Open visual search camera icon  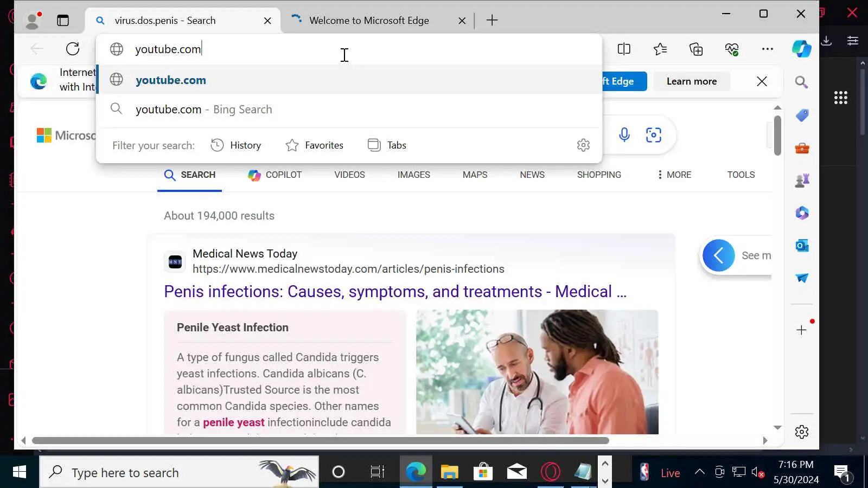tap(653, 134)
